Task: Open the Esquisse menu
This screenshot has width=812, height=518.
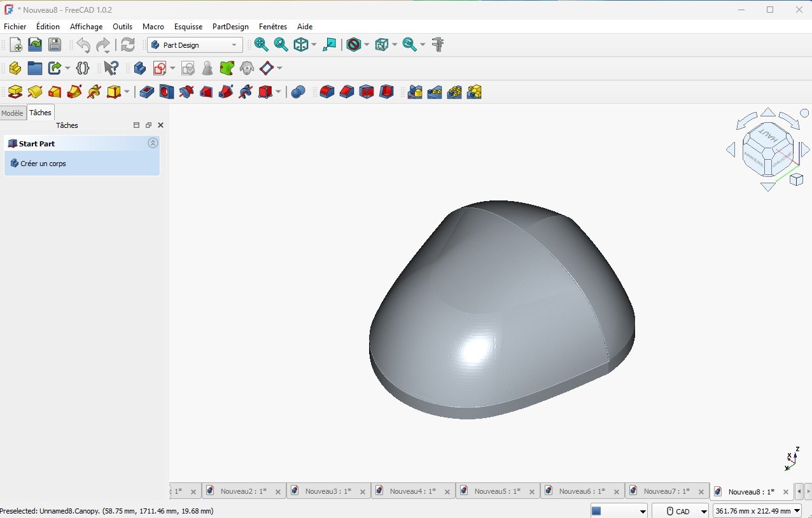Action: pos(188,27)
